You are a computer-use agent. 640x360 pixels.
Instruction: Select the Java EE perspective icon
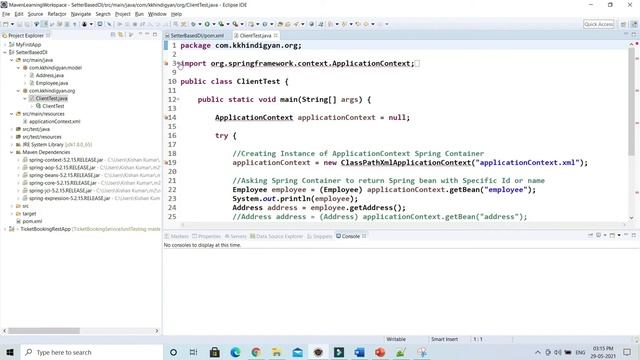(x=634, y=24)
